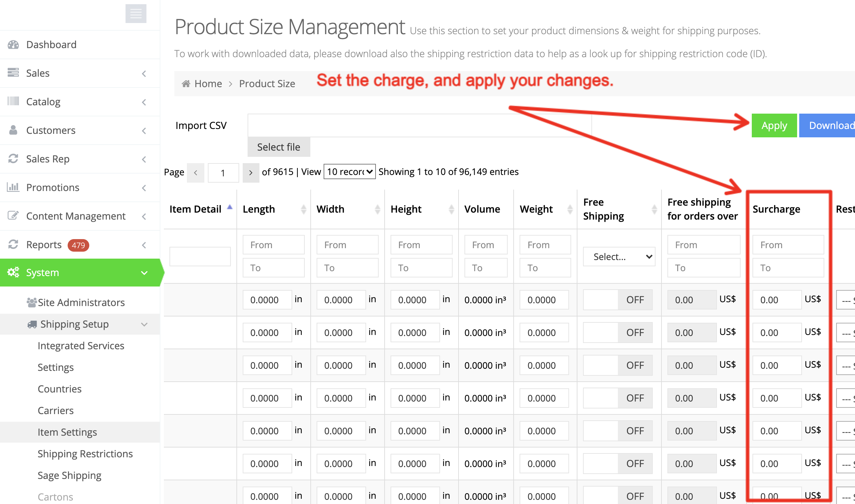Open the records per page dropdown
855x504 pixels.
[349, 172]
